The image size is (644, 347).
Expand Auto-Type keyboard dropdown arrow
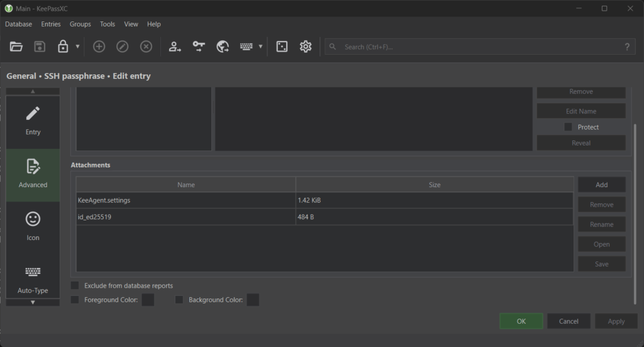coord(260,47)
